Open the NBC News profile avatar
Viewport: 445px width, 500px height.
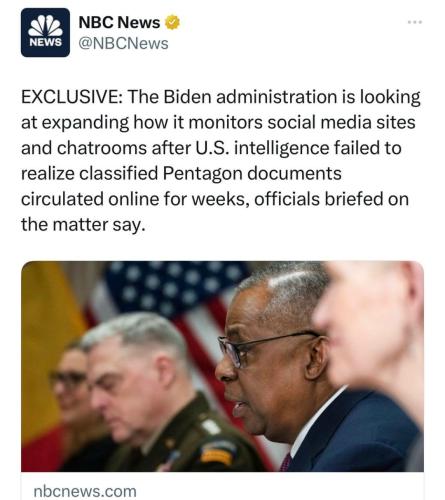[x=45, y=32]
